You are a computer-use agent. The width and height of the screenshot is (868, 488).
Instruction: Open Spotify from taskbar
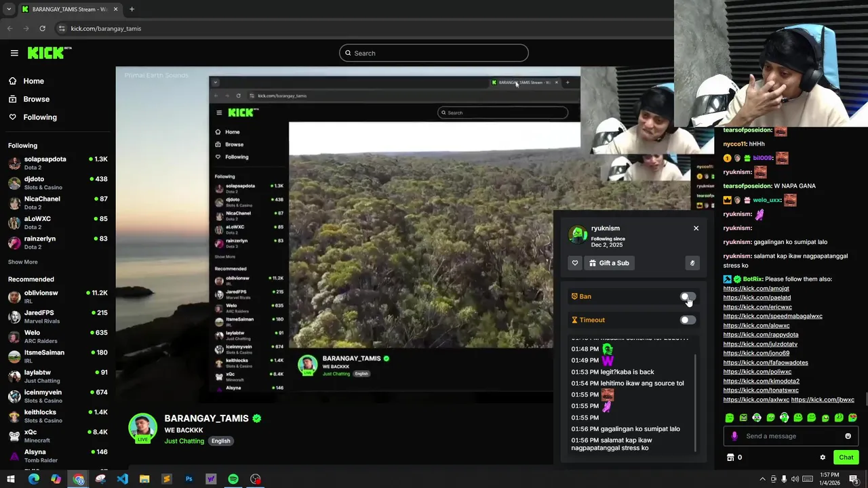tap(233, 479)
